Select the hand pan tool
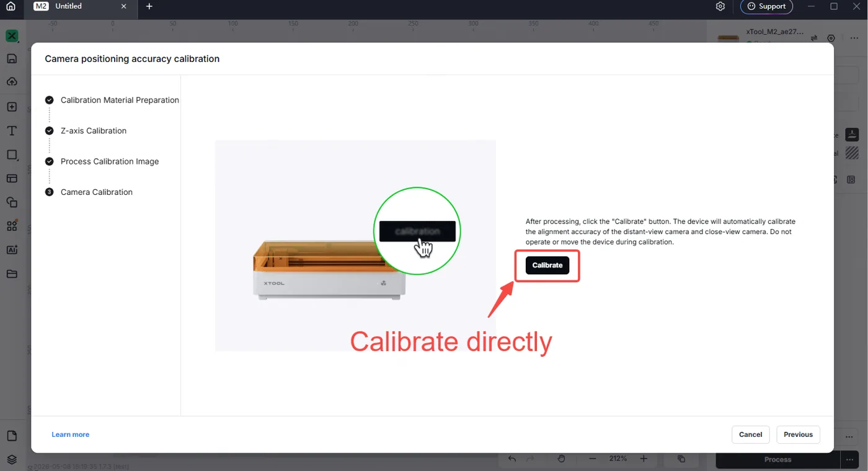Screen dimensions: 868x471 561,459
